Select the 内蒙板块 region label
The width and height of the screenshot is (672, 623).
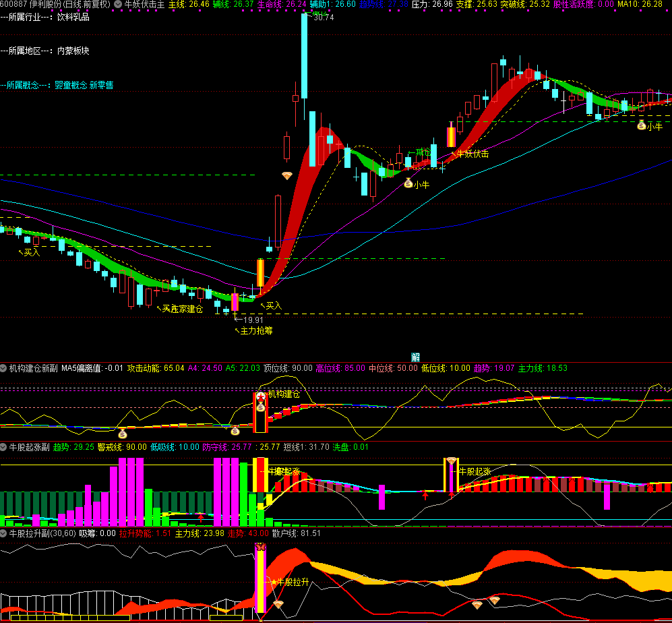[73, 51]
